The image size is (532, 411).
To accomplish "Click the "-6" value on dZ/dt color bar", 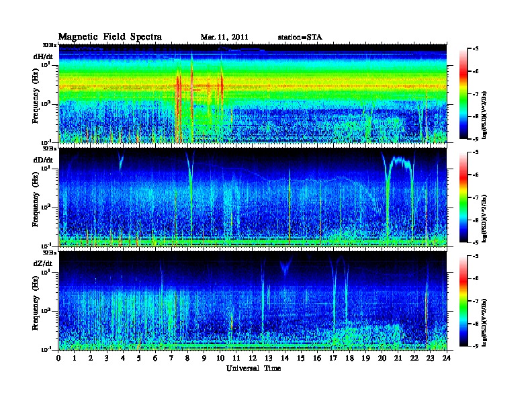I will click(x=476, y=279).
